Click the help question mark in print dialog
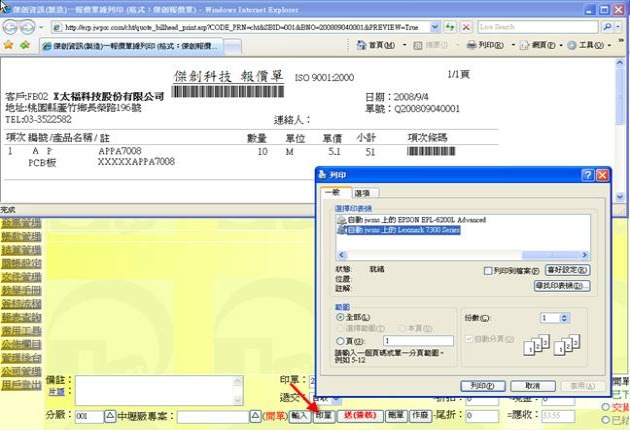 click(586, 175)
